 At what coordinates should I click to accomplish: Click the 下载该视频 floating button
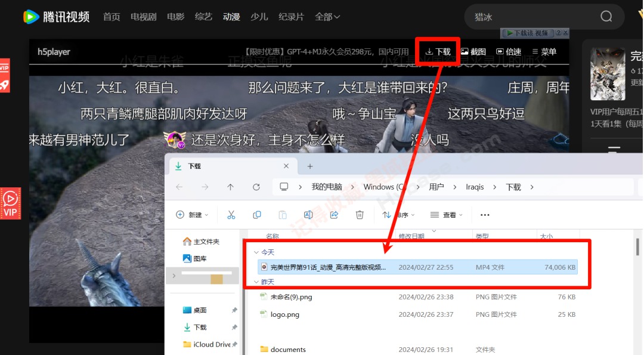pos(527,33)
